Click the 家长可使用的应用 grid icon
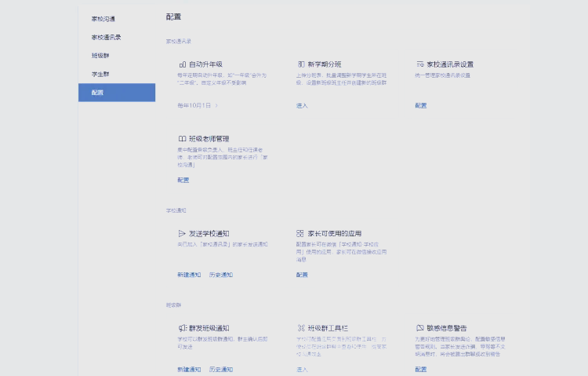The width and height of the screenshot is (588, 376). pyautogui.click(x=300, y=233)
